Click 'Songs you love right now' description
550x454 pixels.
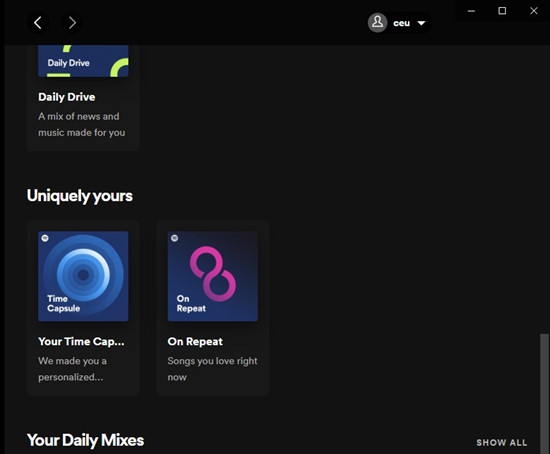213,369
